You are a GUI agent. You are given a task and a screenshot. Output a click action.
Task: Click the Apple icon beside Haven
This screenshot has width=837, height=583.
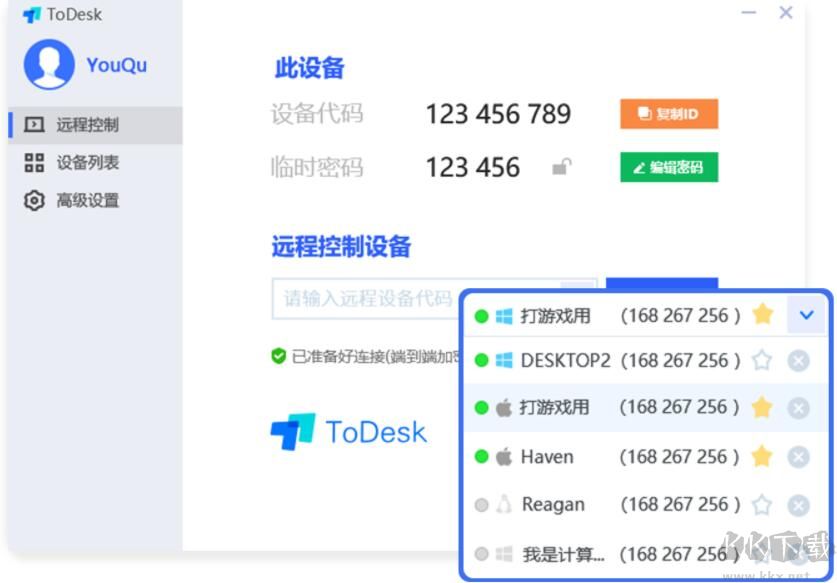pos(506,457)
